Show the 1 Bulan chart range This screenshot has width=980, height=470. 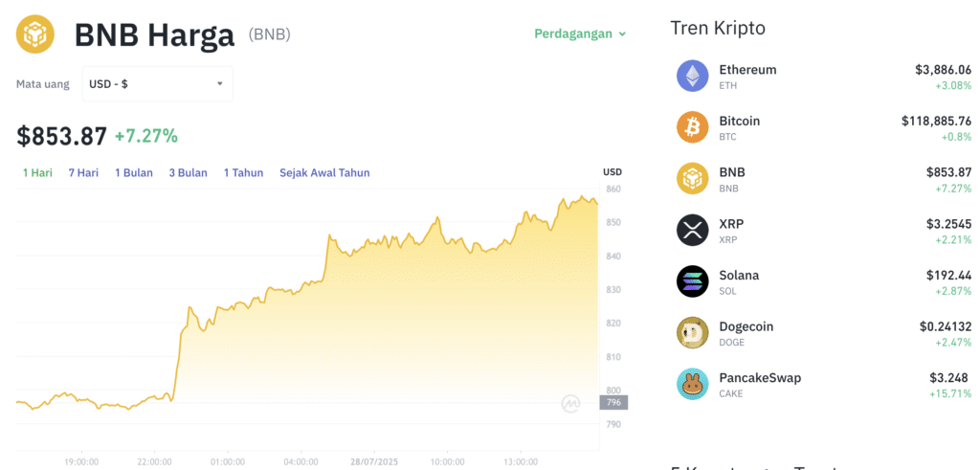pyautogui.click(x=134, y=173)
